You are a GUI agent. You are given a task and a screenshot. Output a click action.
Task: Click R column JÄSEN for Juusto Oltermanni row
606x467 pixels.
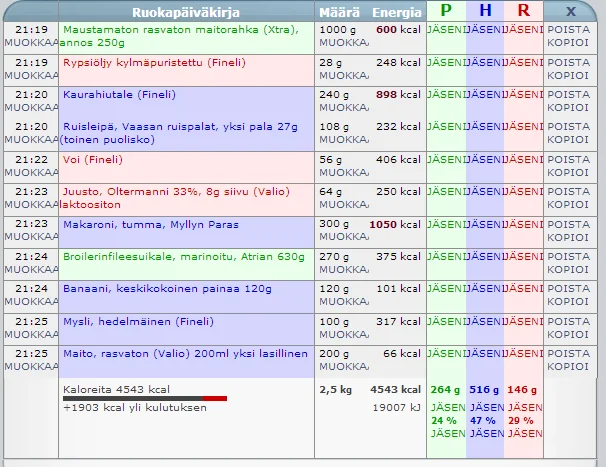(x=523, y=192)
